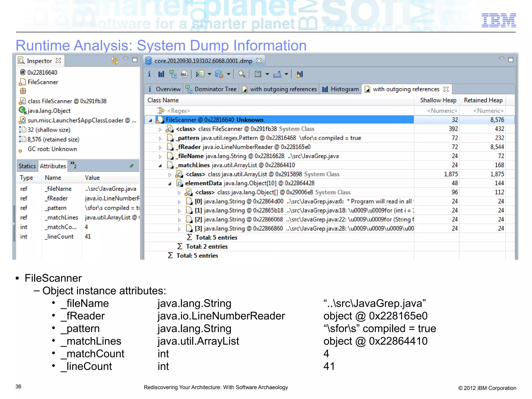Image resolution: width=532 pixels, height=399 pixels.
Task: Collapse the FileScanner @ 0x22816640 root node
Action: [150, 120]
